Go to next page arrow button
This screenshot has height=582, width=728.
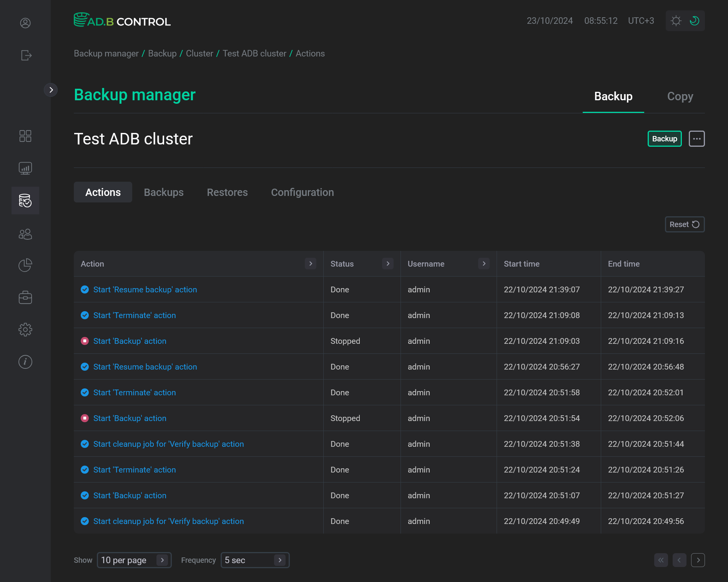(698, 560)
